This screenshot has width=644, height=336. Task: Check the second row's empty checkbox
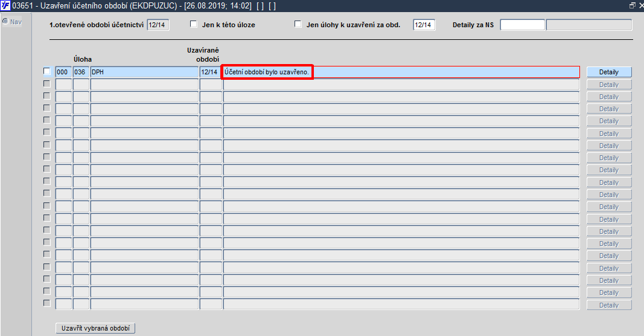pyautogui.click(x=47, y=84)
